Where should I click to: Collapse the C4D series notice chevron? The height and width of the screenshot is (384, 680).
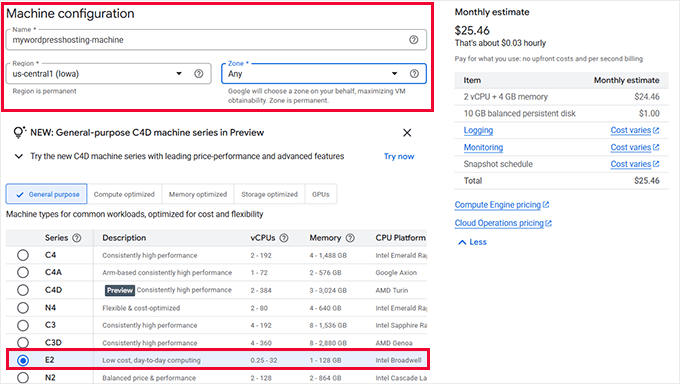pyautogui.click(x=19, y=156)
